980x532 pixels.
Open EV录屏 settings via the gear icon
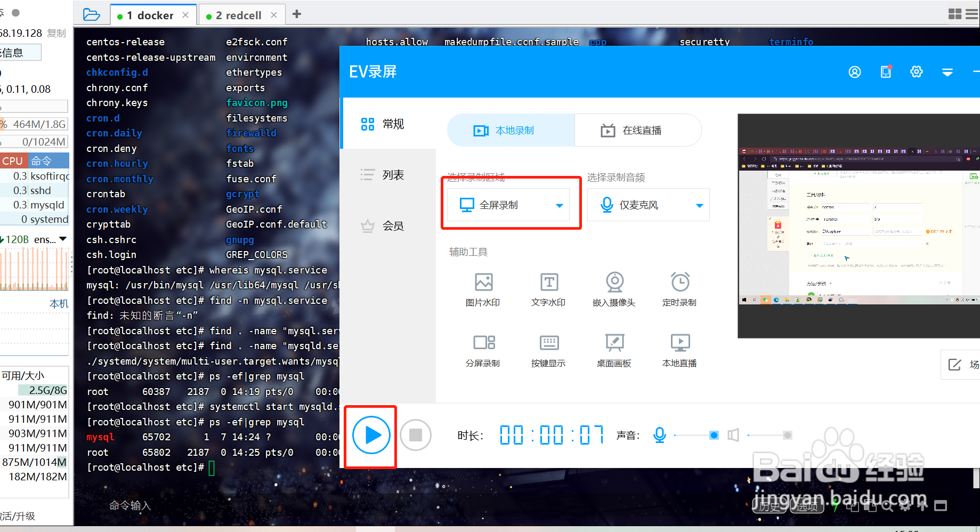[916, 71]
